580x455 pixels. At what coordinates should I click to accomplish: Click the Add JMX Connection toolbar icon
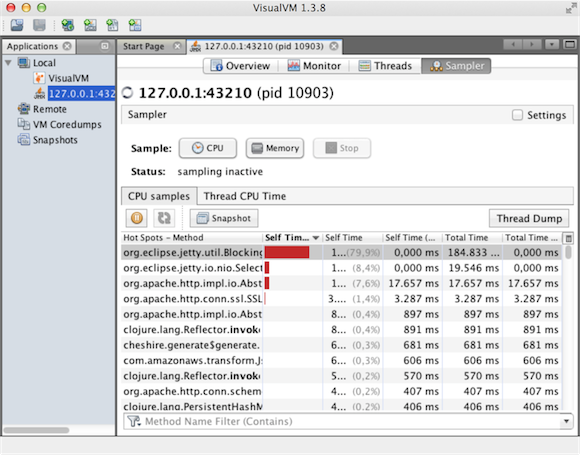pyautogui.click(x=68, y=25)
